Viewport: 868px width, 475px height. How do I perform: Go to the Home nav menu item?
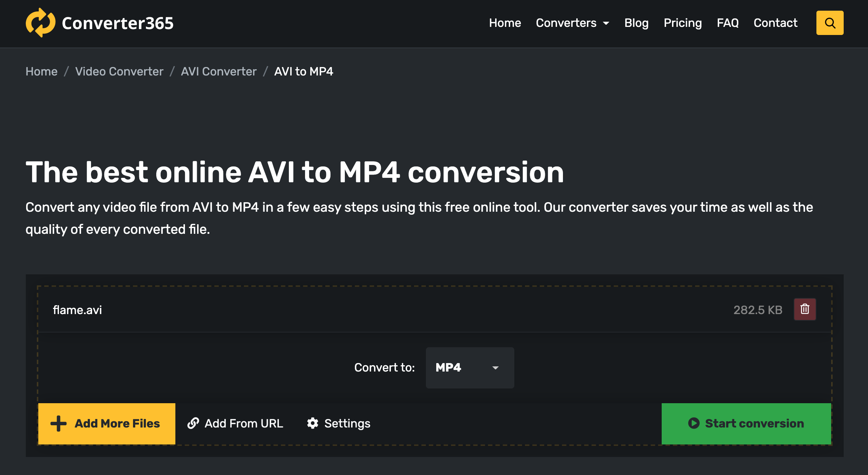point(505,23)
